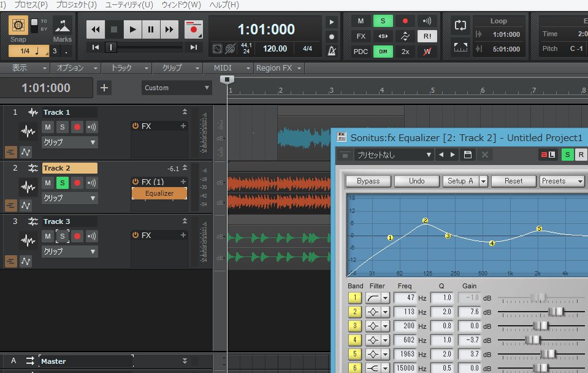Toggle the 2x upsampling button
Viewport: 588px width, 373px height.
point(405,52)
